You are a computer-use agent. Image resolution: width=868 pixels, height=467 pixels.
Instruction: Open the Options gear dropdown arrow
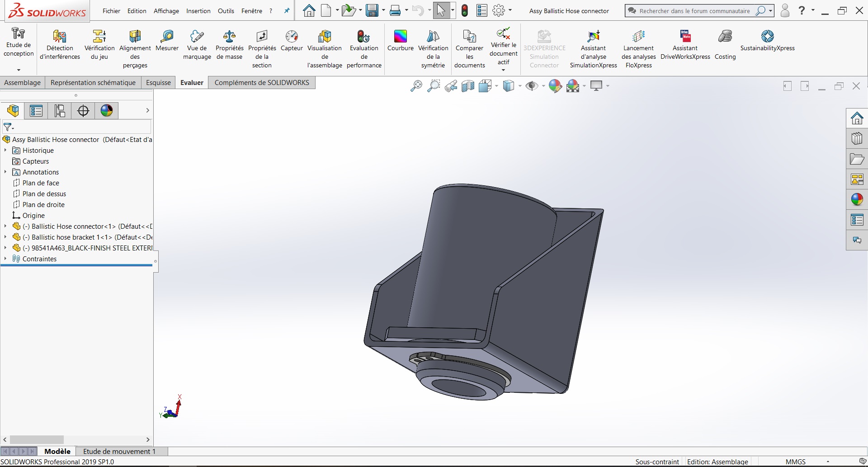click(x=510, y=10)
